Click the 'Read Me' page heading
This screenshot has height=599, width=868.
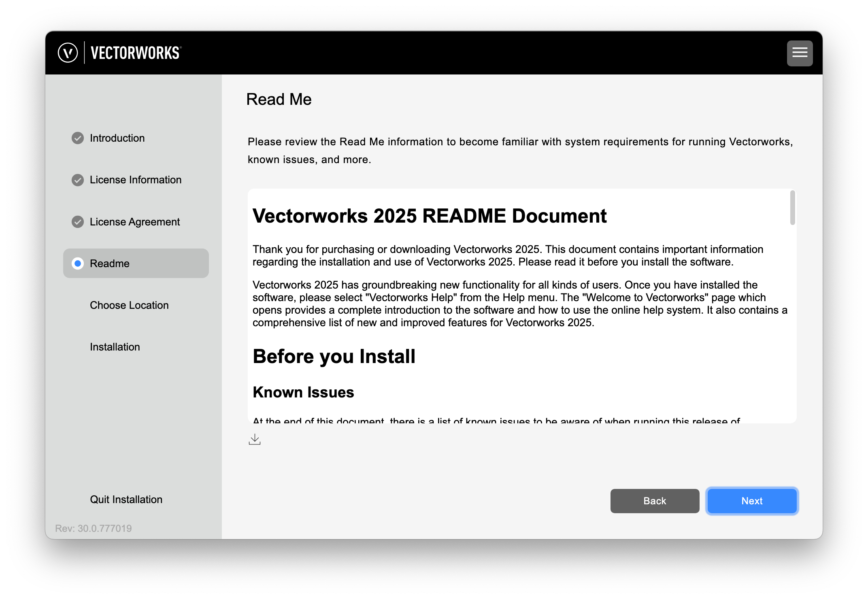tap(279, 100)
